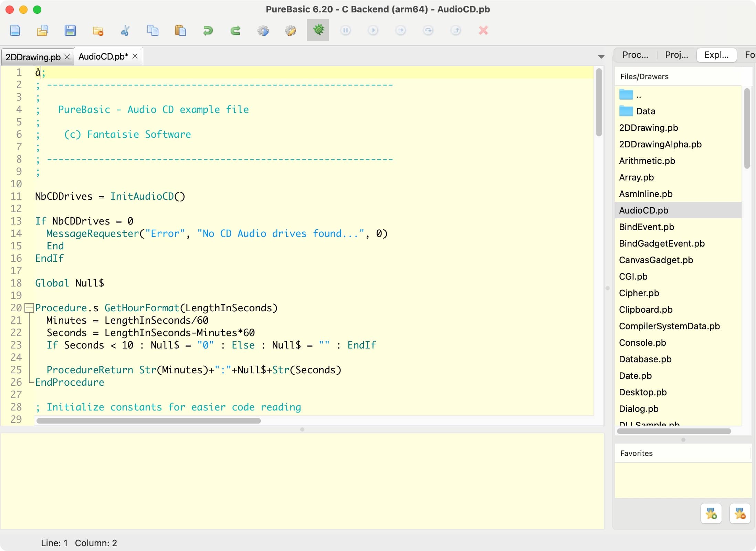Open the tab list dropdown arrow

tap(601, 57)
